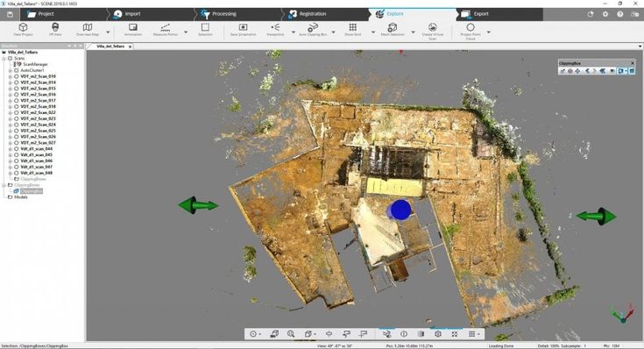Viewport: 644px width, 349px height.
Task: Click the left green clipping box arrow handle
Action: [x=198, y=204]
